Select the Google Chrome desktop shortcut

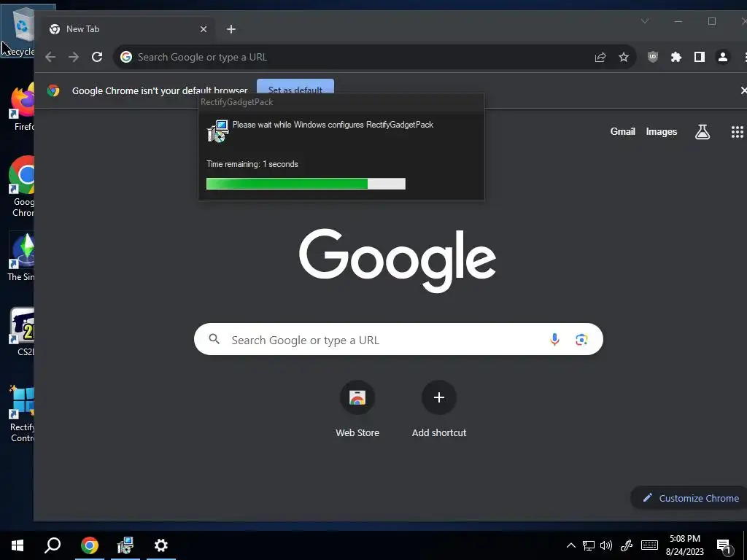(21, 187)
